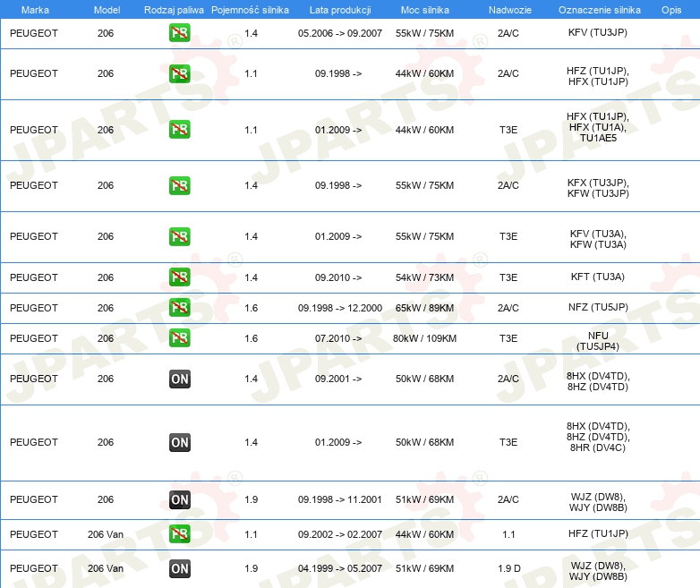
Task: Click the 51kW / 69KM value in the 206 Van row
Action: (424, 568)
